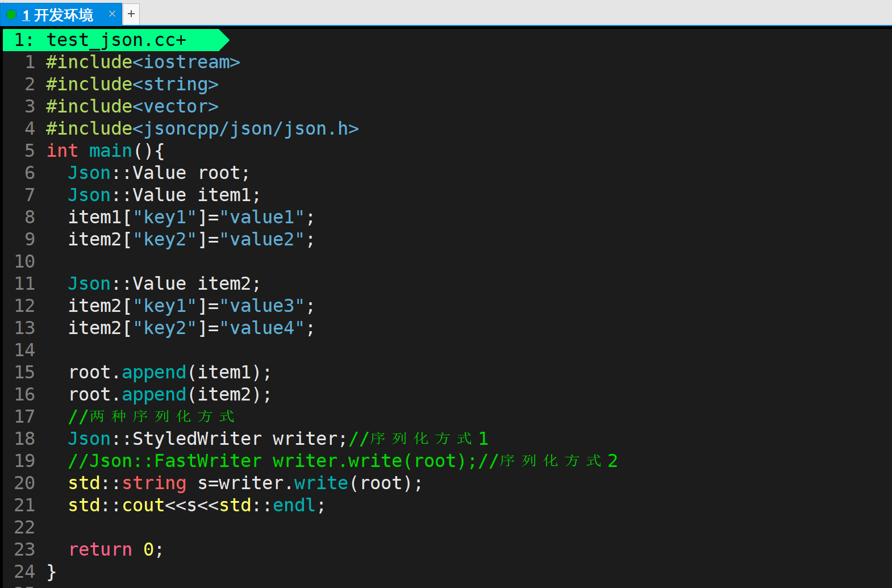
Task: Click the "value4" assignment line
Action: click(191, 328)
